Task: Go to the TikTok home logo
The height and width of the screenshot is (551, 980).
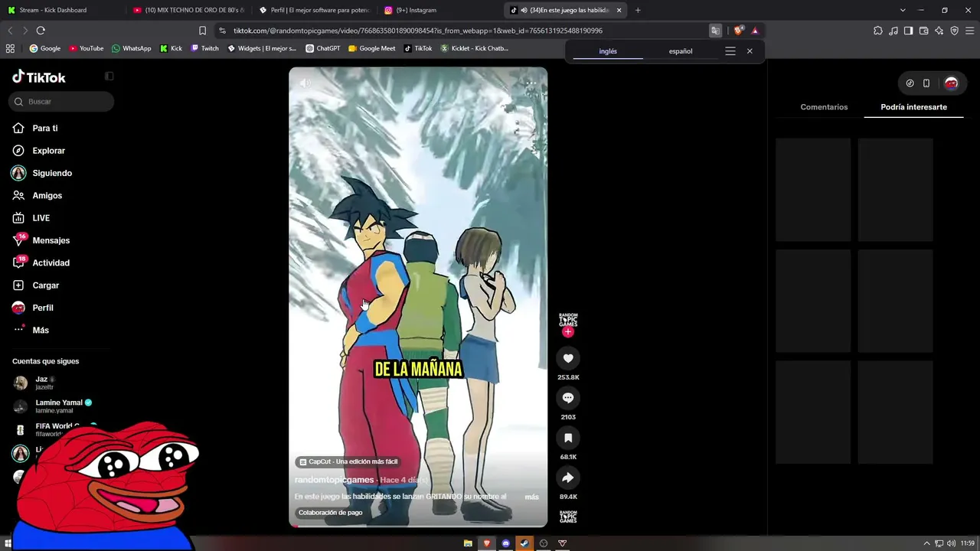Action: 39,77
